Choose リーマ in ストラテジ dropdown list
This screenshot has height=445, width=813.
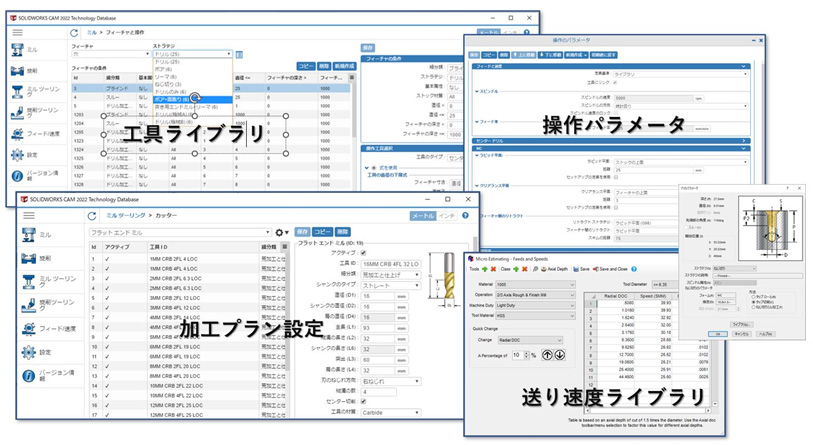193,77
